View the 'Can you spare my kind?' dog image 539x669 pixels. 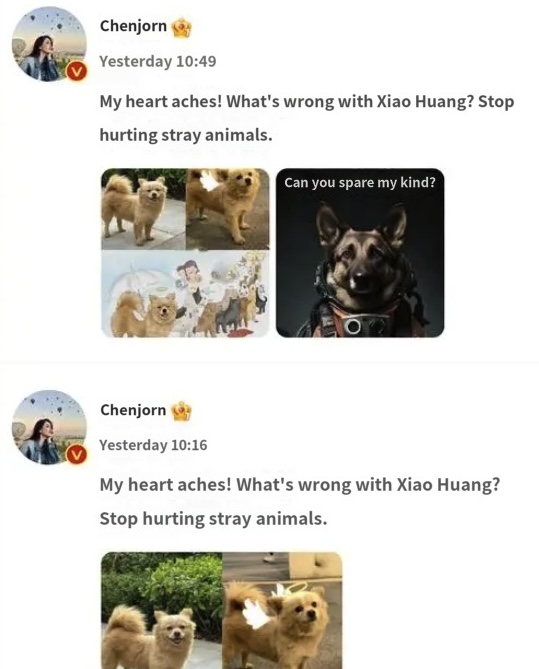(360, 253)
